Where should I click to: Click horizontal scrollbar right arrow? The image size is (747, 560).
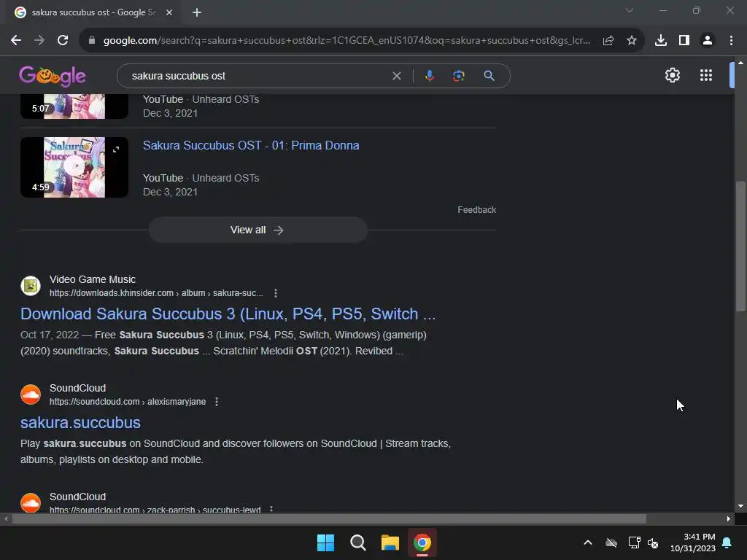point(729,519)
